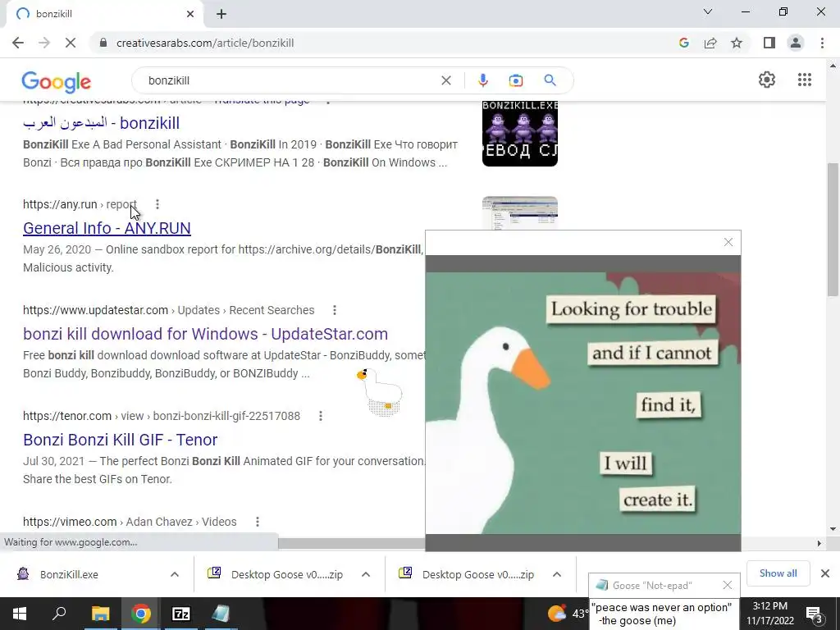Open options for tenor.com result

(x=321, y=416)
